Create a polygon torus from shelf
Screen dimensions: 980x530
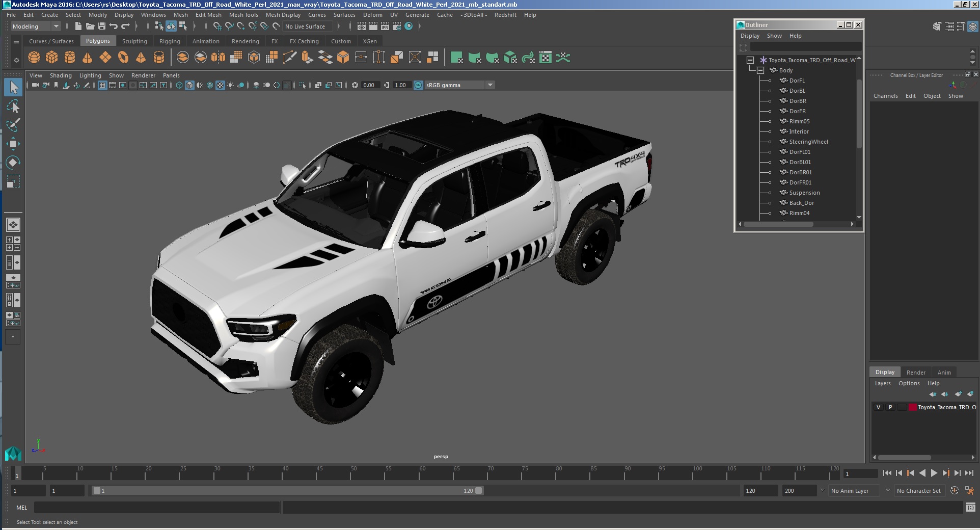(123, 58)
